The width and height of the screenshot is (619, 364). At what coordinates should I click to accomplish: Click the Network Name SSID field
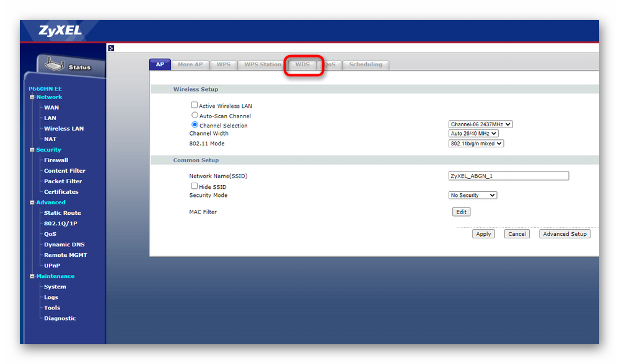tap(508, 176)
